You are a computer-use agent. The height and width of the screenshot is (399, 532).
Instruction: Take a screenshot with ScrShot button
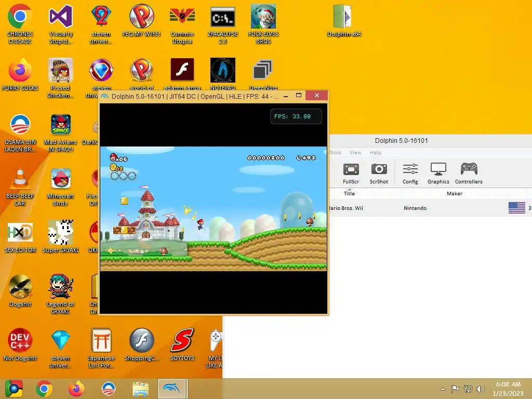point(379,174)
